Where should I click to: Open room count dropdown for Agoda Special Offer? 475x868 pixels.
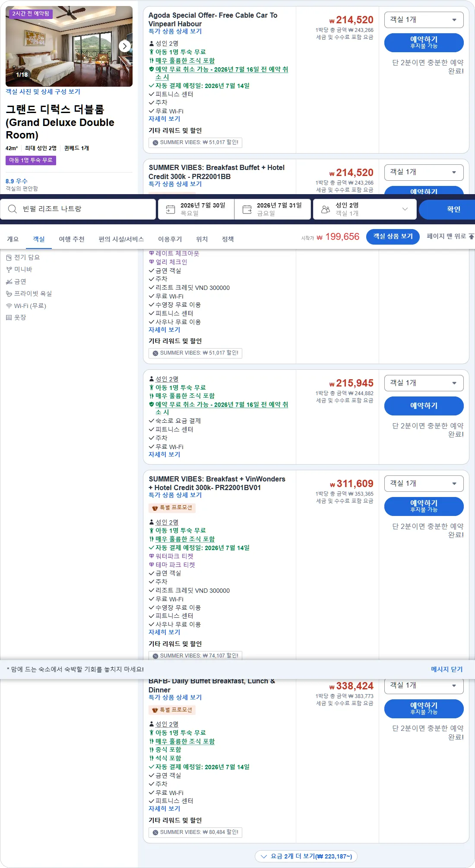[x=424, y=20]
